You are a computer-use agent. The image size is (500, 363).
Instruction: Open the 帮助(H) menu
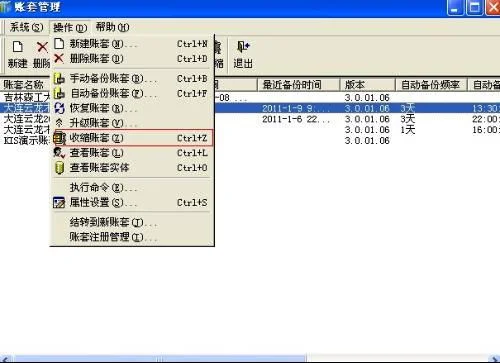pos(112,27)
